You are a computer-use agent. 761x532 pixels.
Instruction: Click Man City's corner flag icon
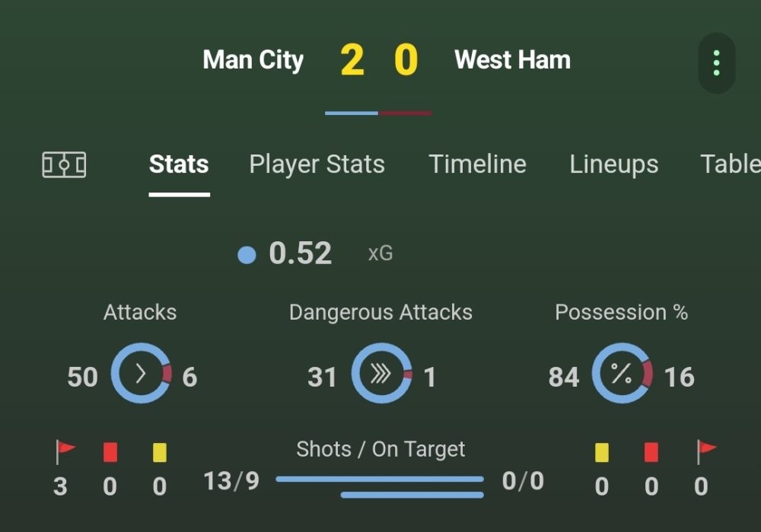coord(64,452)
